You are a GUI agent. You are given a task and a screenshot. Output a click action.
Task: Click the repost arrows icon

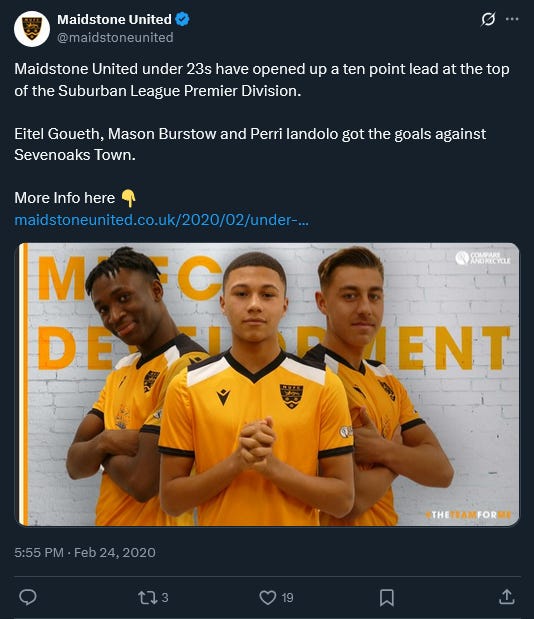click(x=147, y=597)
